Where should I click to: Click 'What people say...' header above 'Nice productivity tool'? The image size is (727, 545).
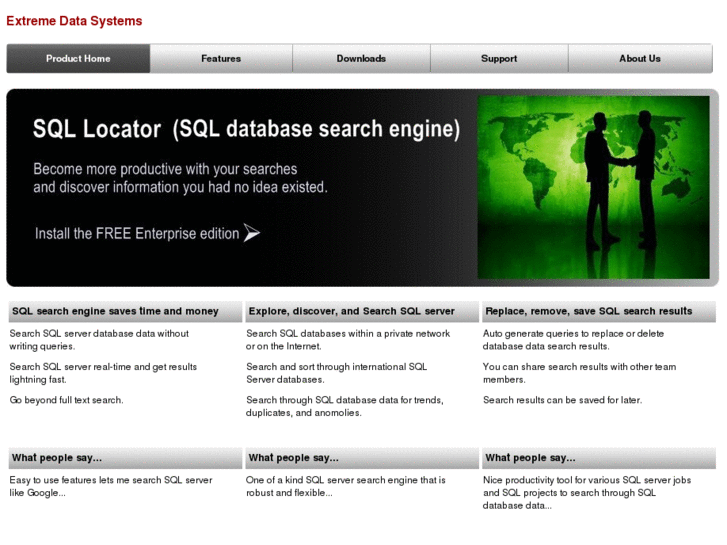tap(599, 458)
